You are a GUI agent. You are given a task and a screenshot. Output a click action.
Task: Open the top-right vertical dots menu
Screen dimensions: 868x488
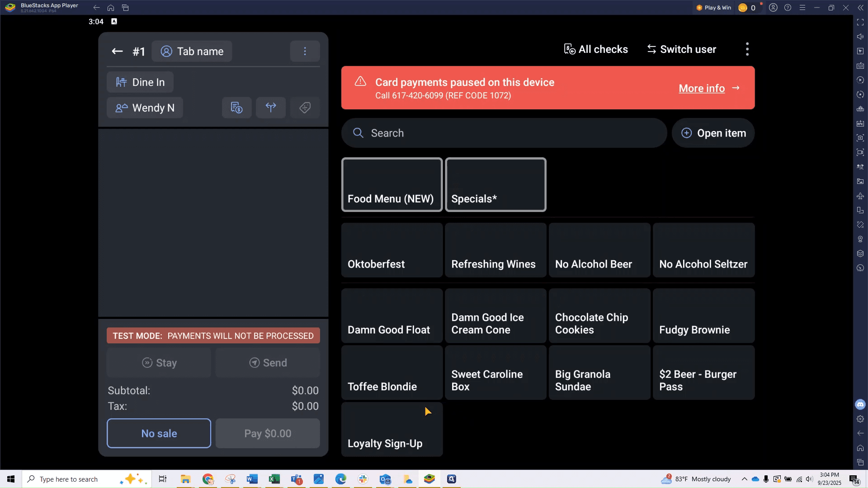pos(747,49)
